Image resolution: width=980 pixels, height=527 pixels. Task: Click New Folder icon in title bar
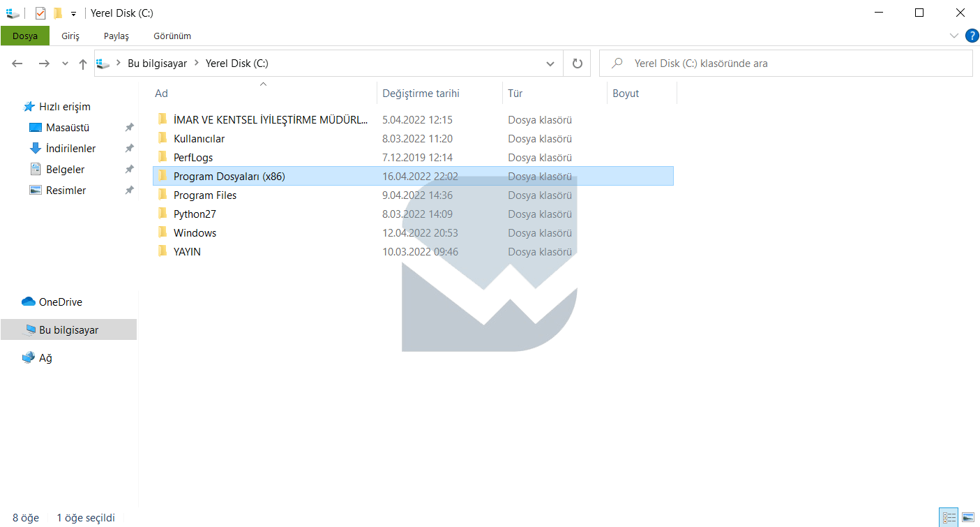pos(58,13)
